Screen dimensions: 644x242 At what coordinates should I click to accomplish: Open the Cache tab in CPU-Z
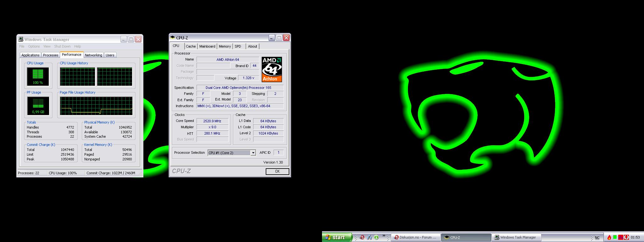tap(191, 46)
